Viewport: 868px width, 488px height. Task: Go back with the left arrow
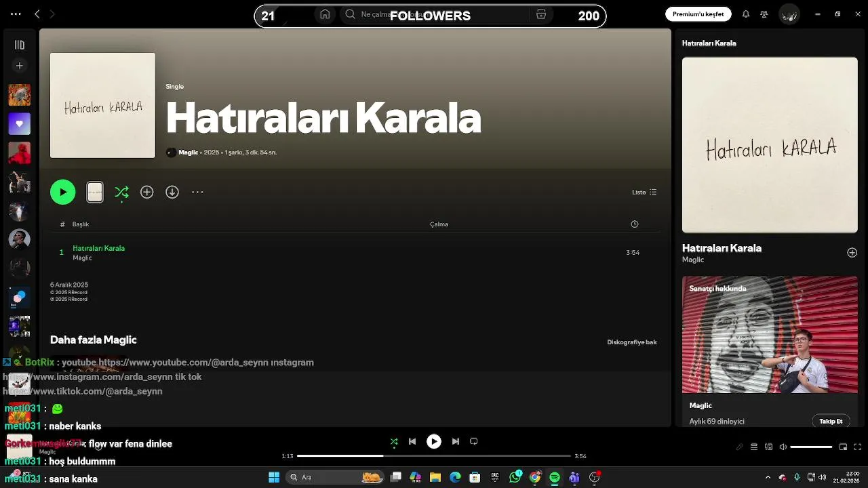tap(37, 14)
